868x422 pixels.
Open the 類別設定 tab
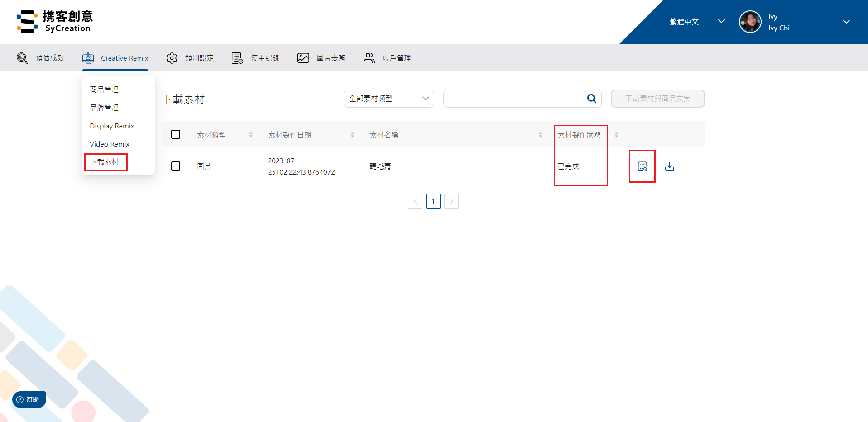point(190,58)
